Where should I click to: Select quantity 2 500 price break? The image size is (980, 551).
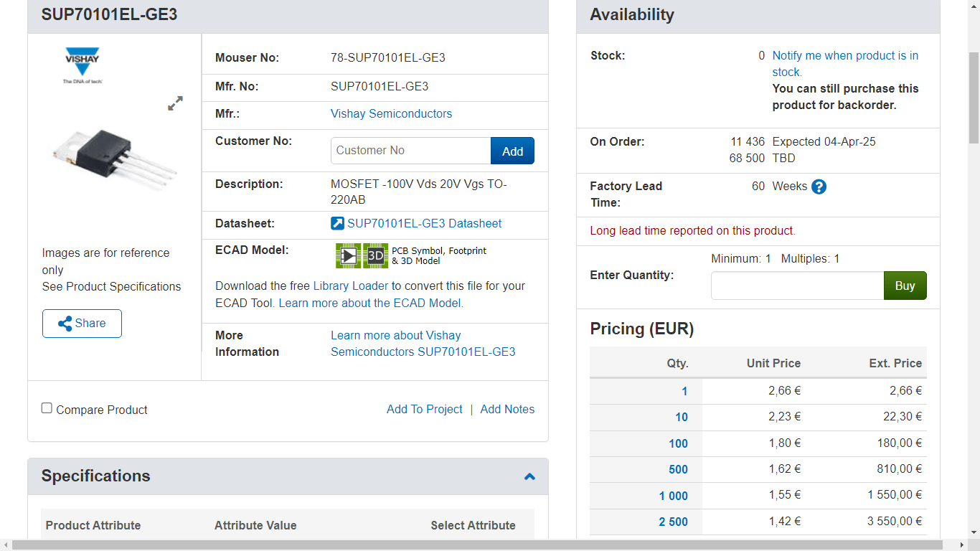click(x=673, y=522)
